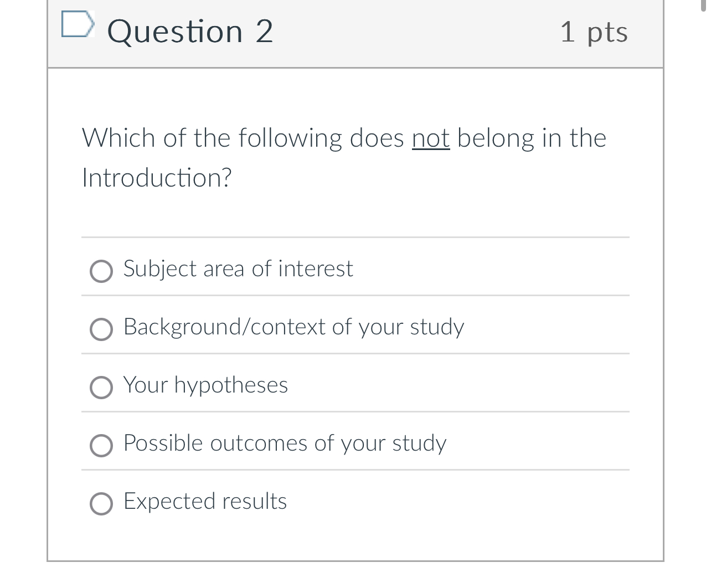Click the 'Question 2' heading text
The height and width of the screenshot is (588, 711).
point(190,32)
